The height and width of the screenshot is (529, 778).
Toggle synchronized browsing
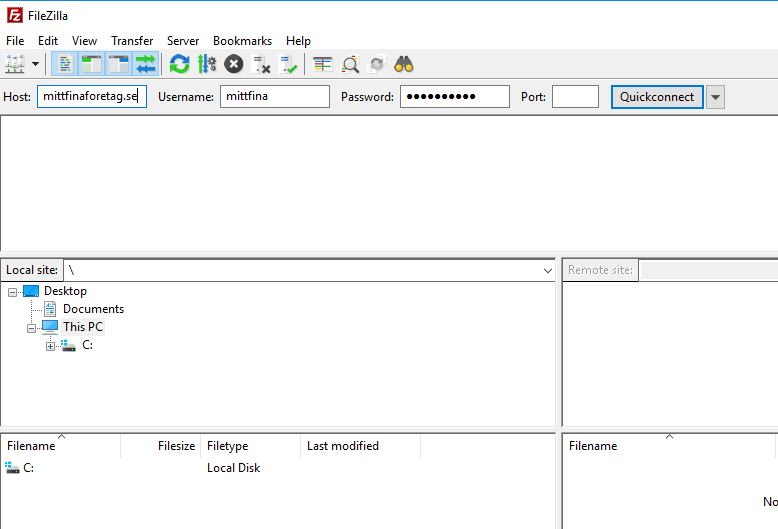pyautogui.click(x=377, y=64)
